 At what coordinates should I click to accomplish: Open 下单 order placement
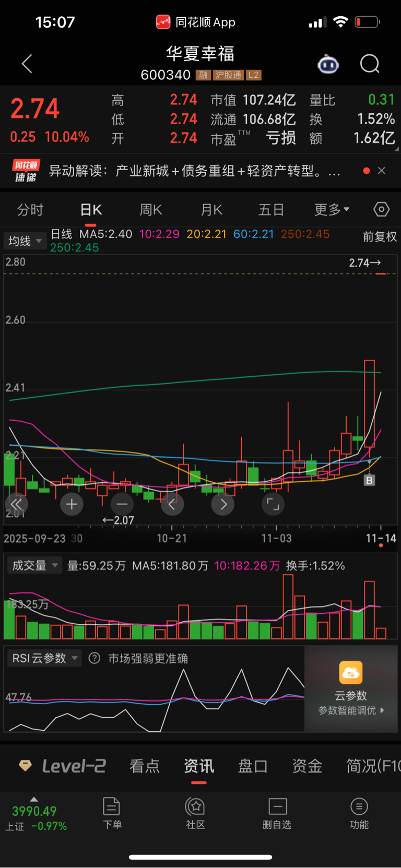click(x=112, y=813)
